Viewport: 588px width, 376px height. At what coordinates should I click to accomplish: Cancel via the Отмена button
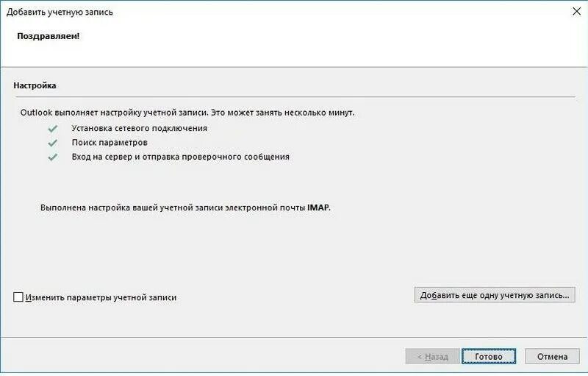coord(552,356)
